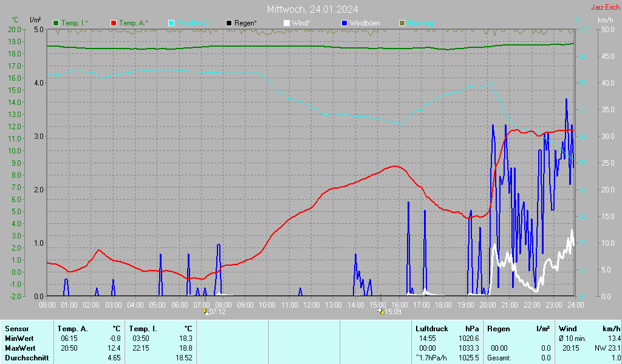Click the Temp. A. minimum value '-0.8'
This screenshot has width=622, height=364.
[x=115, y=339]
